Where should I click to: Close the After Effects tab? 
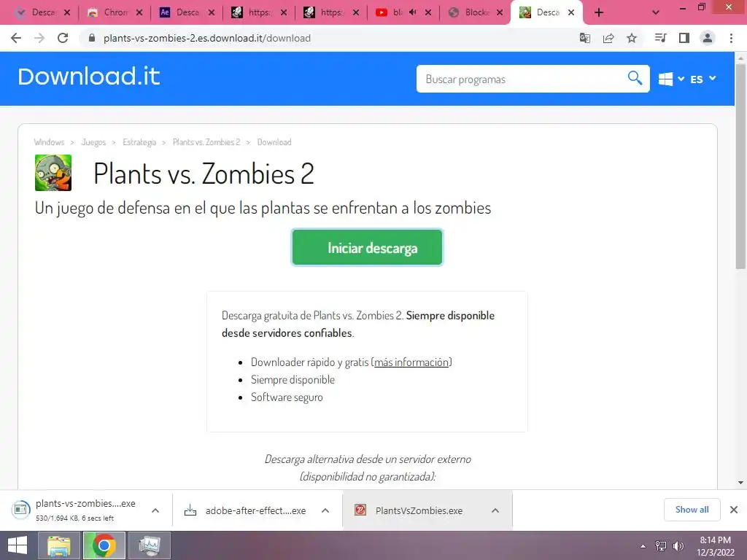[212, 13]
